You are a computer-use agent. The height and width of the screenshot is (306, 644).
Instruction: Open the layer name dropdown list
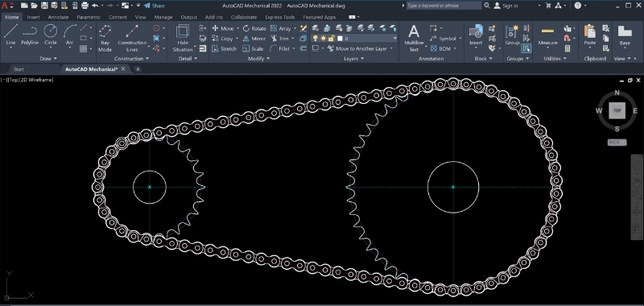pos(394,38)
